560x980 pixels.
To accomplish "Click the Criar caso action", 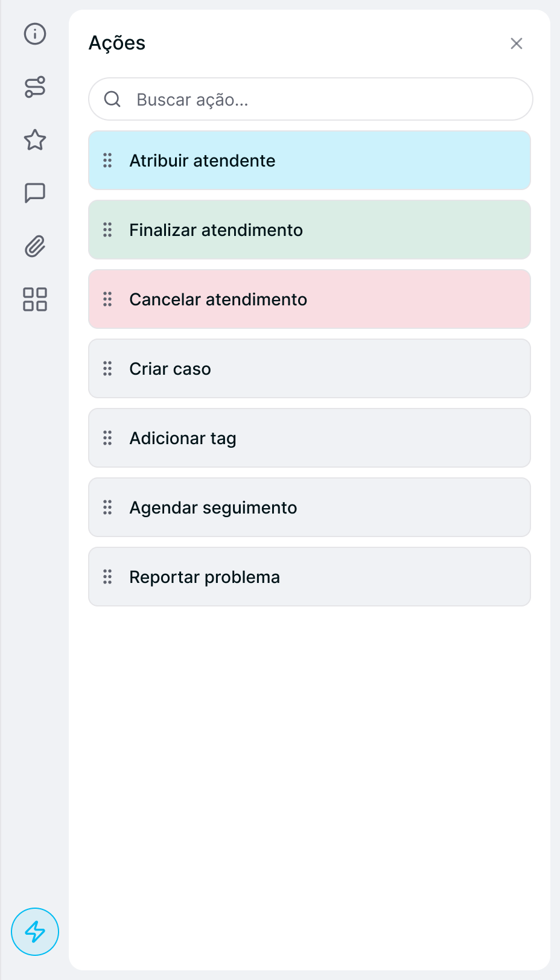I will pyautogui.click(x=310, y=369).
